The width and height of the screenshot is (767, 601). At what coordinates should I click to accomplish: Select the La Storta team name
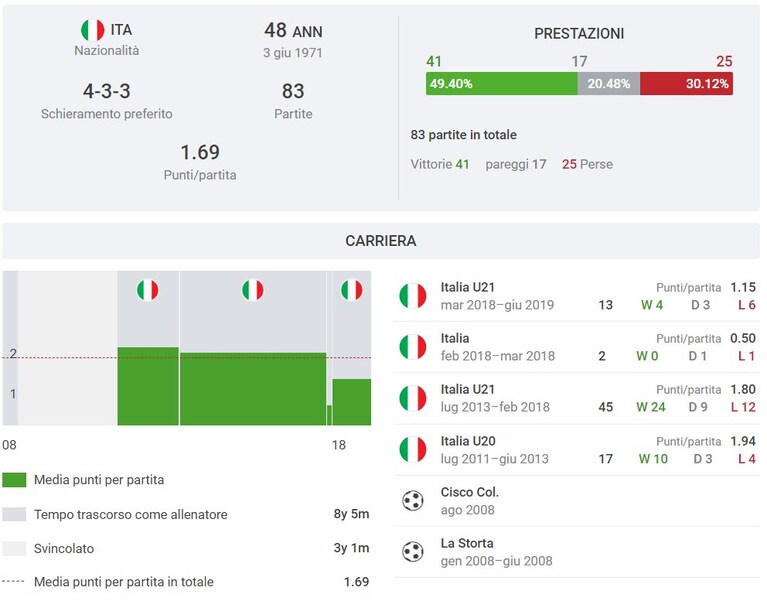click(467, 543)
